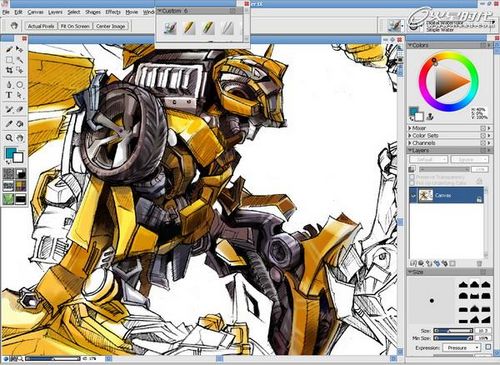Pick the watercolor brush in Custom palette

pyautogui.click(x=170, y=28)
